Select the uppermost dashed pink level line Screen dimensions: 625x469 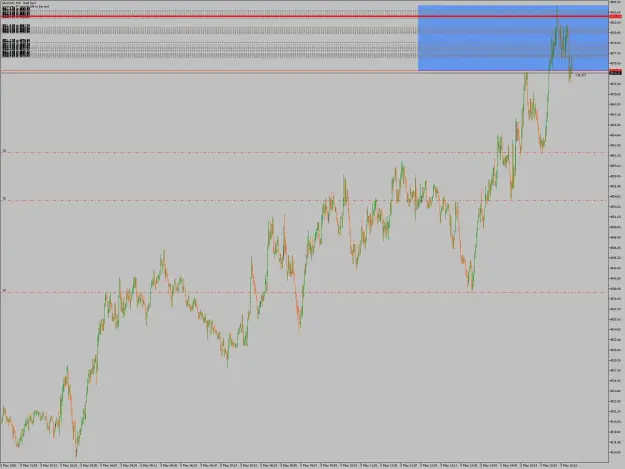click(x=305, y=153)
